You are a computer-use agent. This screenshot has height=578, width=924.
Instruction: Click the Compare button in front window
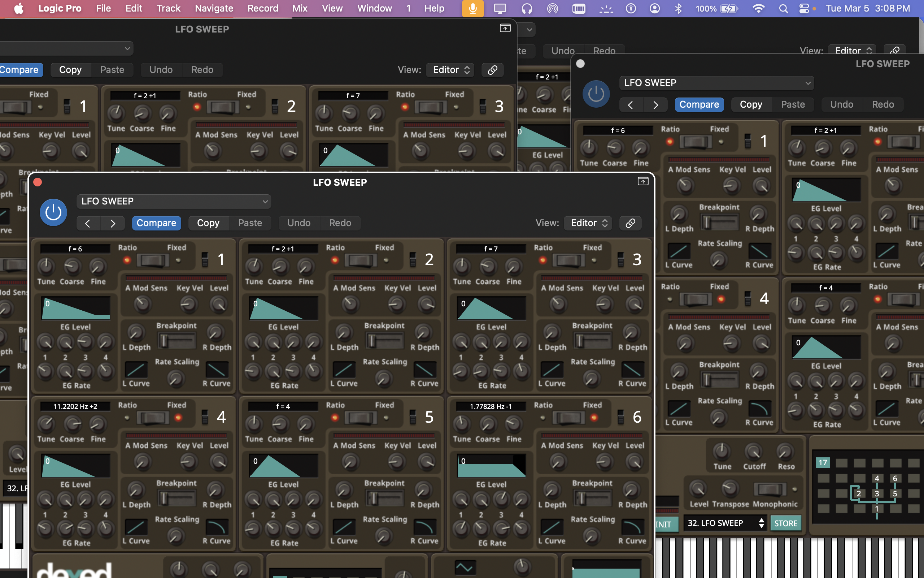pyautogui.click(x=157, y=223)
